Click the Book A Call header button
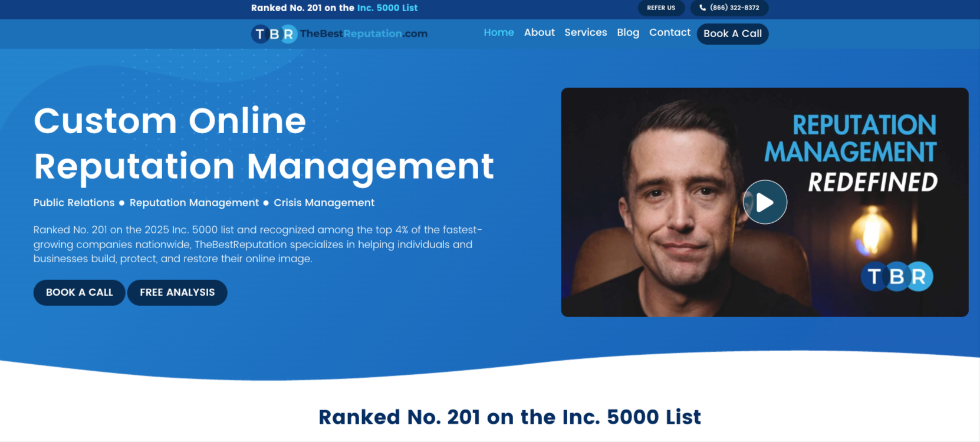 click(732, 34)
